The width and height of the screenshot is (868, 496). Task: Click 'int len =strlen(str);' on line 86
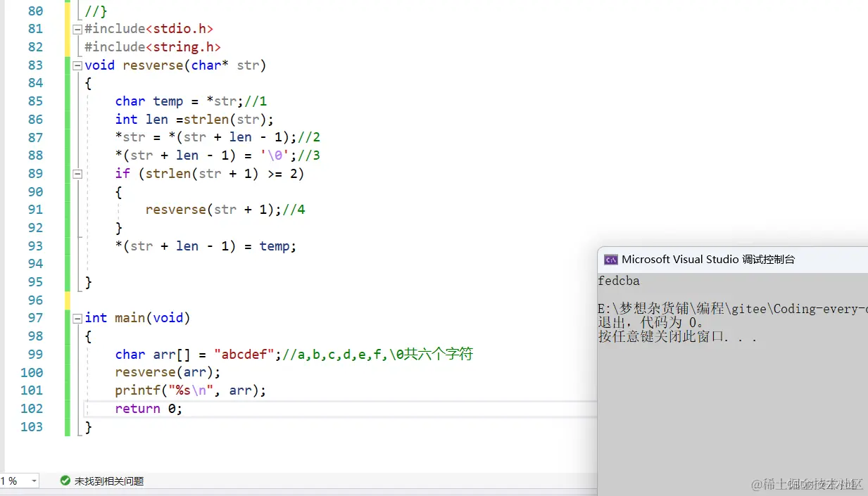coord(194,120)
